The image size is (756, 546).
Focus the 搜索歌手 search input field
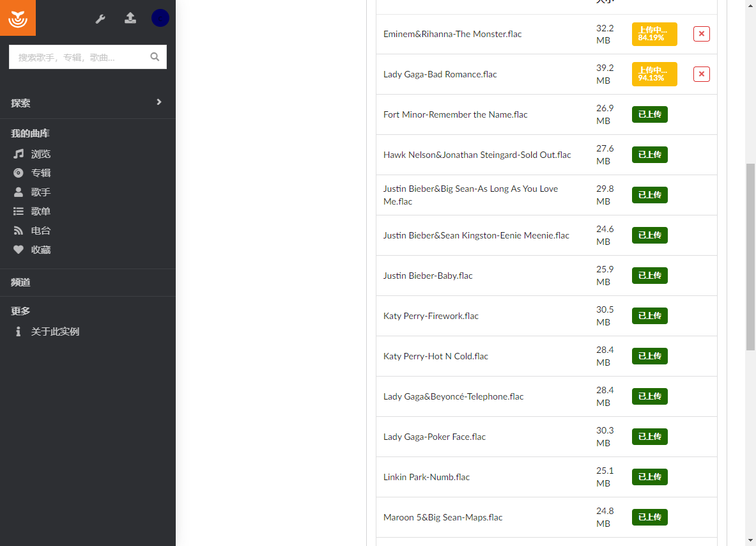click(79, 57)
